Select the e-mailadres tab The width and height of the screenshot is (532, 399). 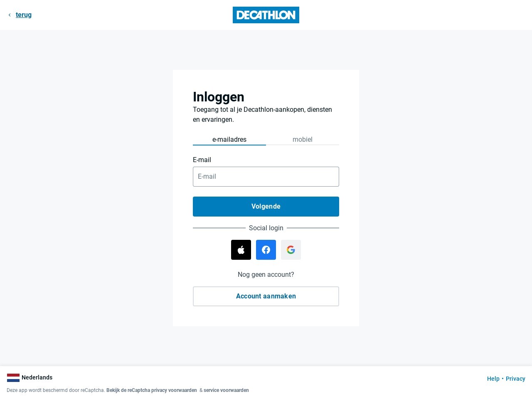(x=229, y=140)
